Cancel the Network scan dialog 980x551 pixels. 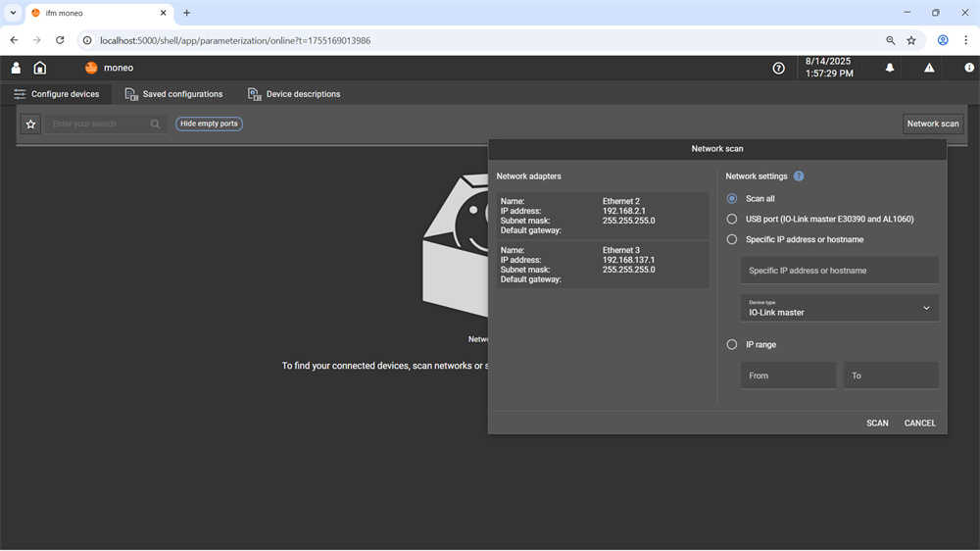click(919, 424)
